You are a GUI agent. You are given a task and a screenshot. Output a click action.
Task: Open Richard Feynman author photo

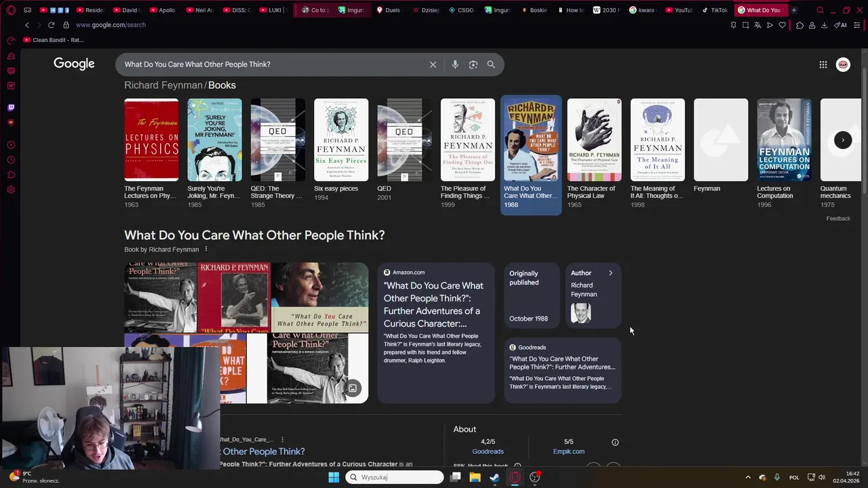[x=580, y=312]
